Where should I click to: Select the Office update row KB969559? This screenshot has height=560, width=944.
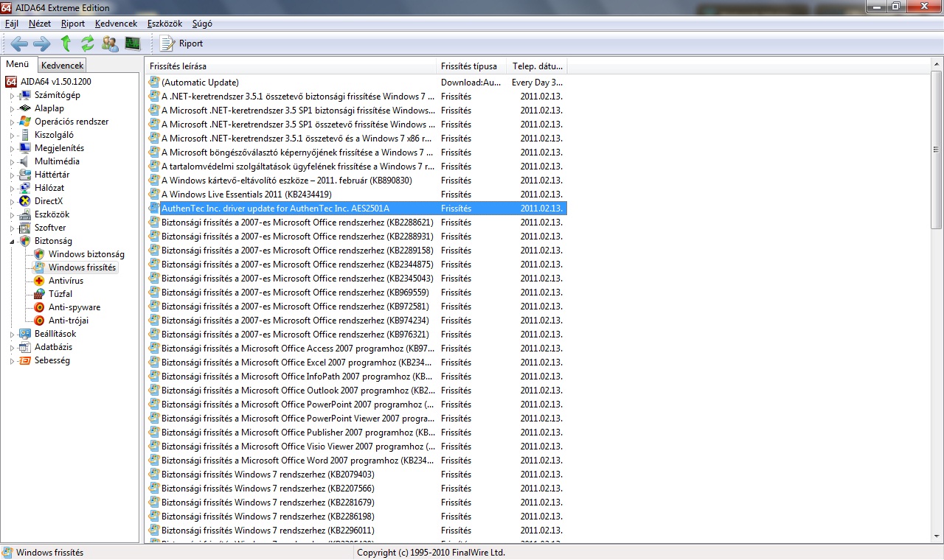point(356,293)
